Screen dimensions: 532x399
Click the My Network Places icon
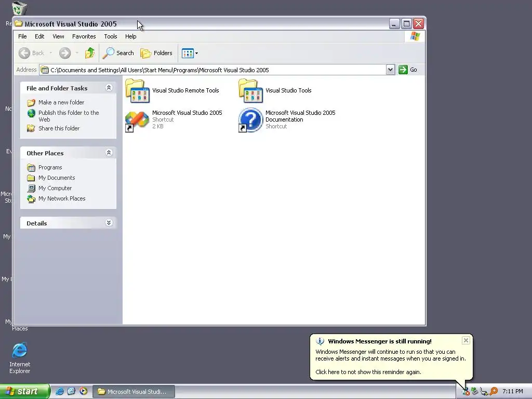[31, 198]
